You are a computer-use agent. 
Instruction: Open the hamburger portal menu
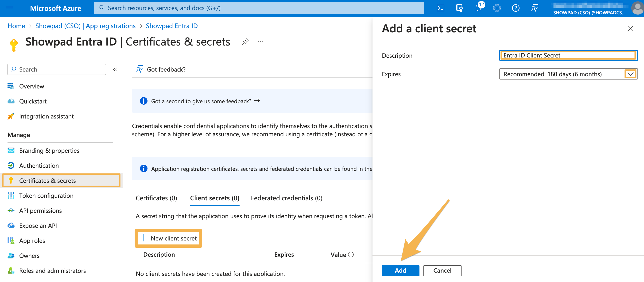coord(9,8)
